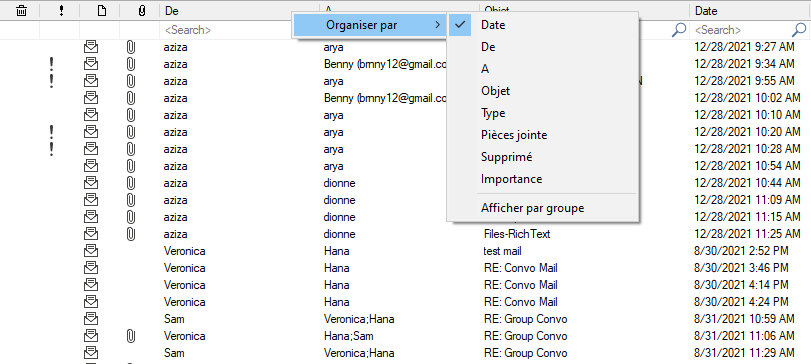Click importance mark of the 10:20 AM email

[x=51, y=132]
